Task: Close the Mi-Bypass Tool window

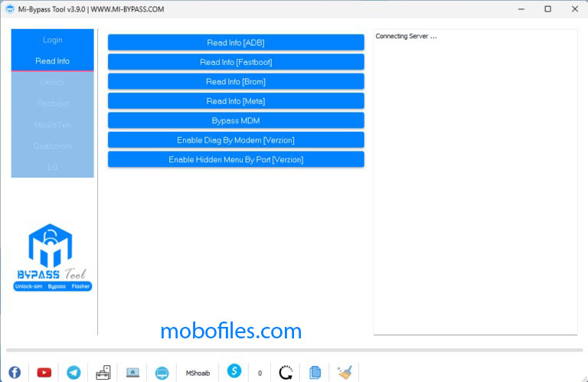Action: point(575,9)
